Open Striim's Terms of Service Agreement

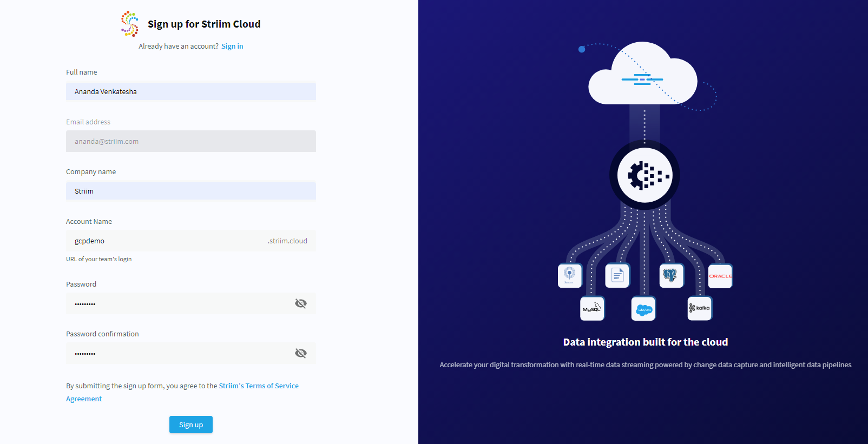coord(258,386)
